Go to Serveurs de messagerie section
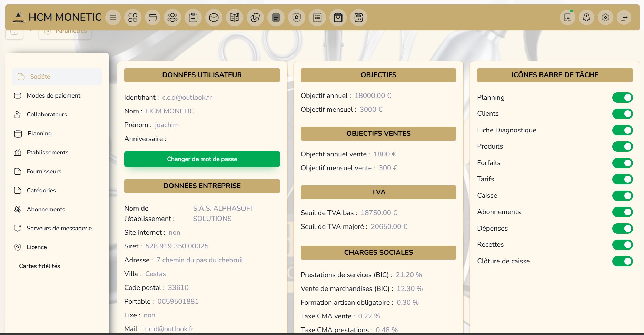 [x=59, y=228]
